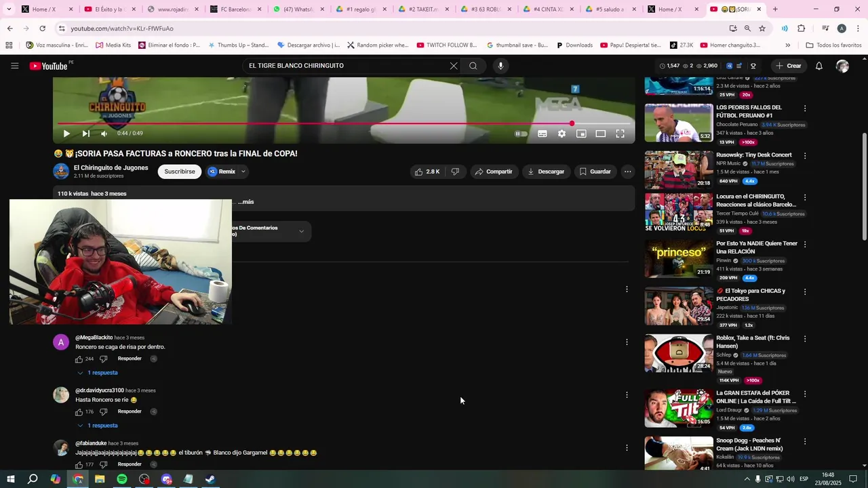Open account avatar menu on YouTube
868x488 pixels.
[842, 66]
